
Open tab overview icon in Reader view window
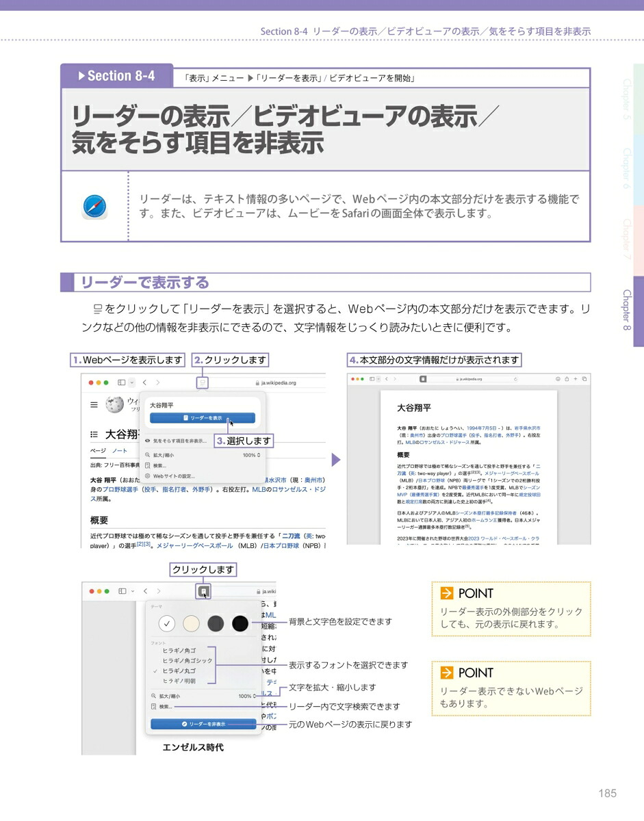(x=584, y=379)
